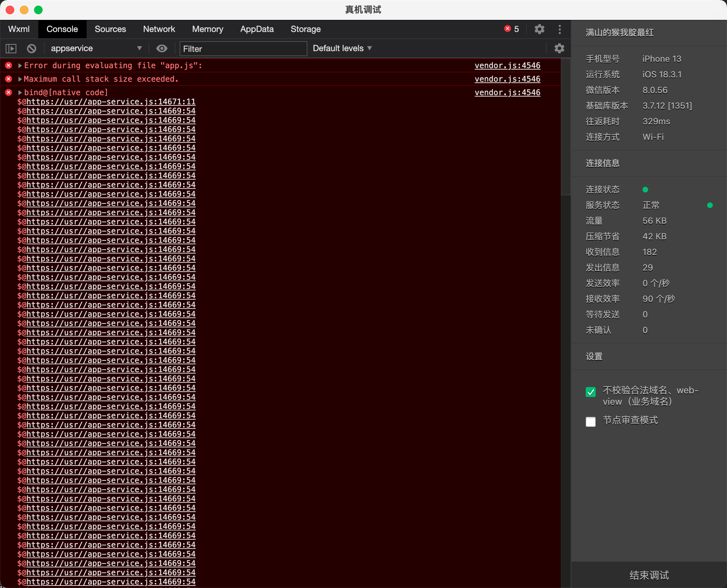Toggle the console sidebar panel icon

[x=11, y=48]
